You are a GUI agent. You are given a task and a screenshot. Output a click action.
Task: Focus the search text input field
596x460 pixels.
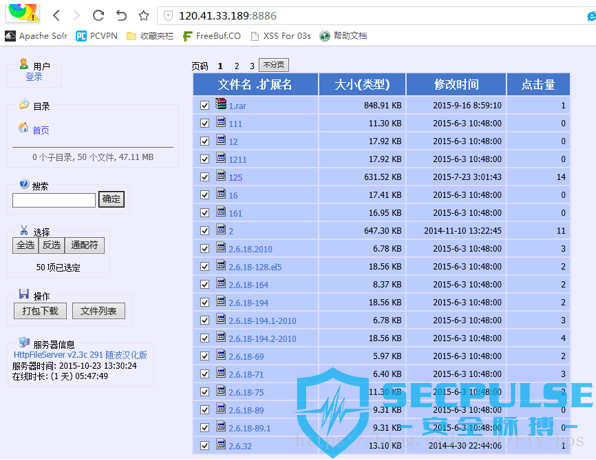pos(54,200)
